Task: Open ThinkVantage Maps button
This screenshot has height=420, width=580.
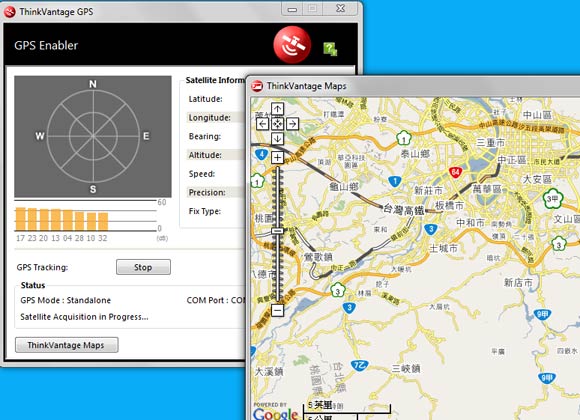Action: [x=67, y=345]
